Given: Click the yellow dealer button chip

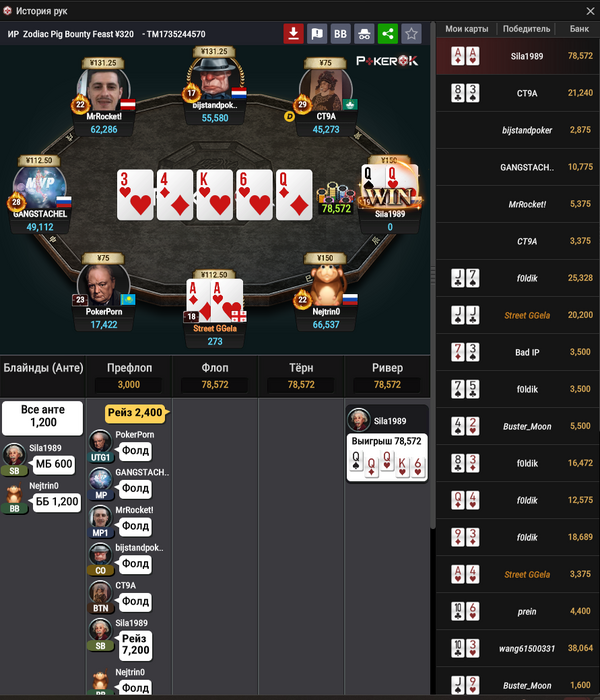Looking at the screenshot, I should tap(289, 117).
